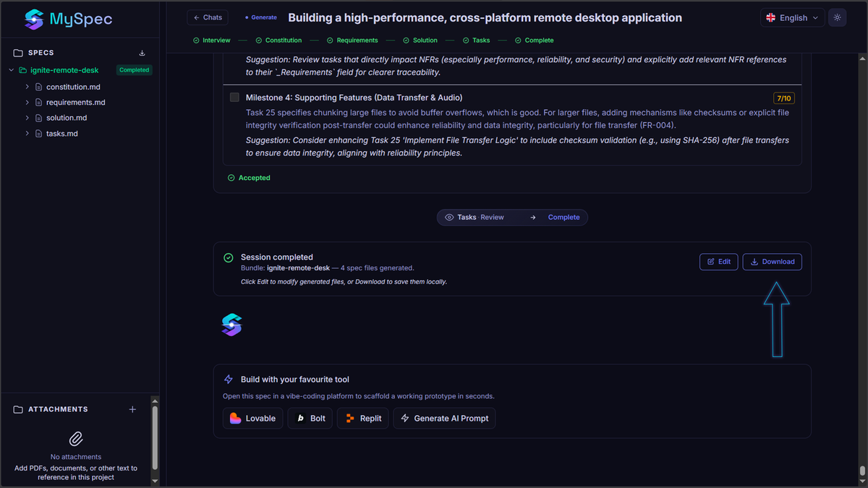868x488 pixels.
Task: Click the tasks.md file icon
Action: 39,134
